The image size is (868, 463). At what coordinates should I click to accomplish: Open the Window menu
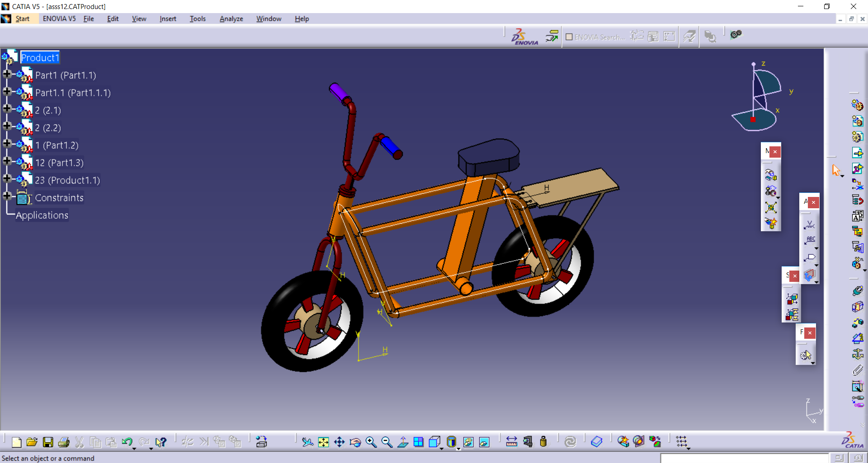pyautogui.click(x=269, y=19)
